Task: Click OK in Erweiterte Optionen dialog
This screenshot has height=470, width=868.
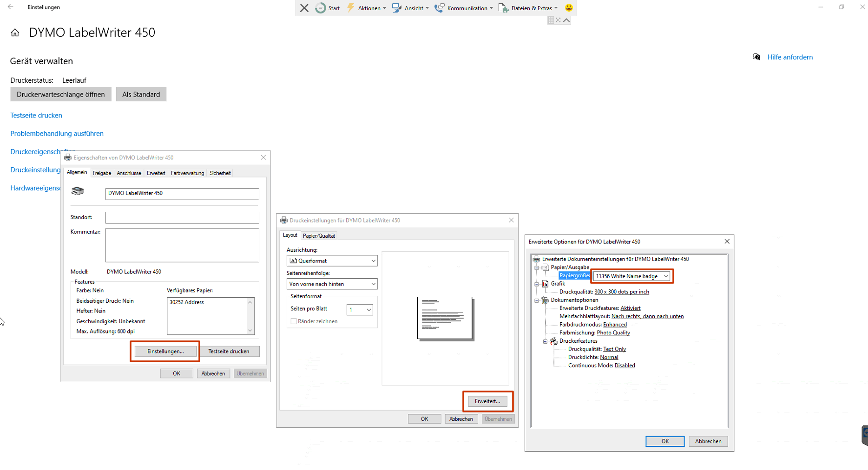Action: 665,441
